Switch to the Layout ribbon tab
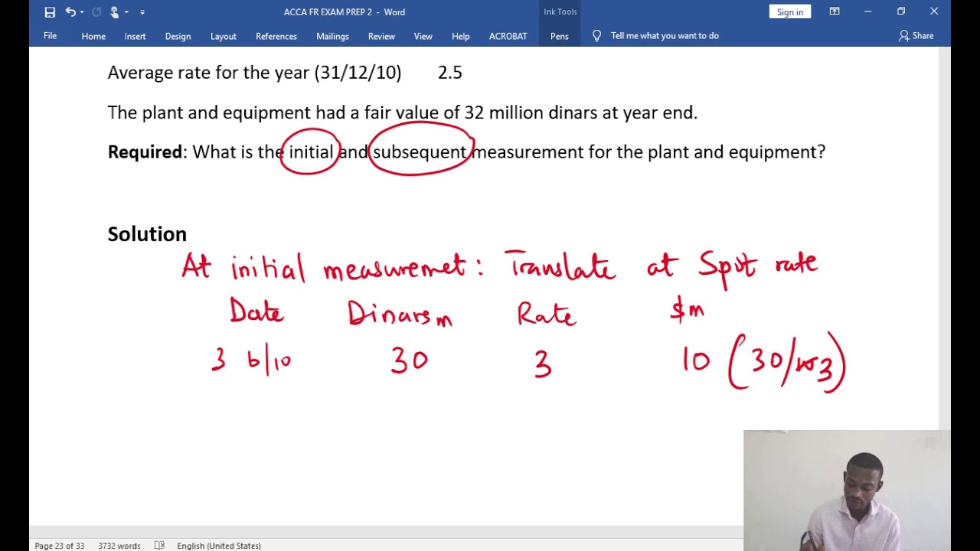 click(224, 36)
